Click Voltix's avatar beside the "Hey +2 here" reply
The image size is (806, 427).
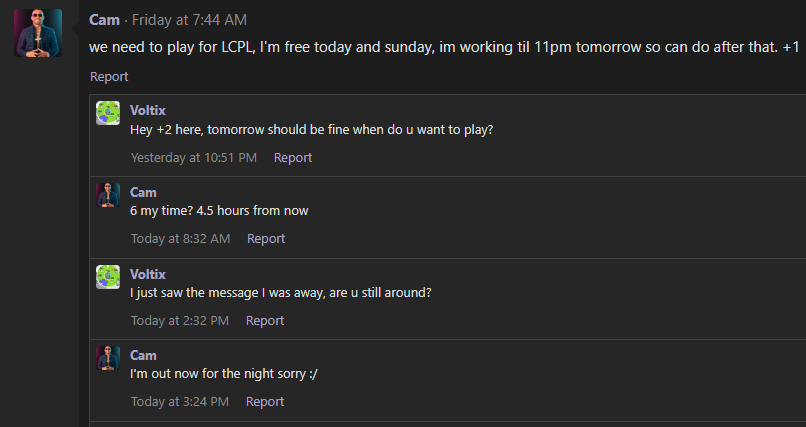pyautogui.click(x=108, y=113)
